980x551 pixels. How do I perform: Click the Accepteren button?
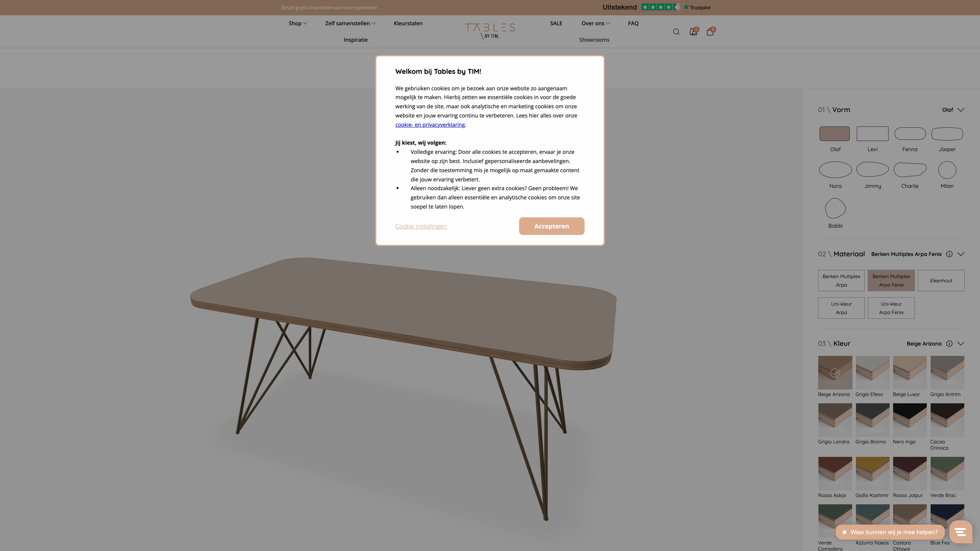pyautogui.click(x=551, y=226)
